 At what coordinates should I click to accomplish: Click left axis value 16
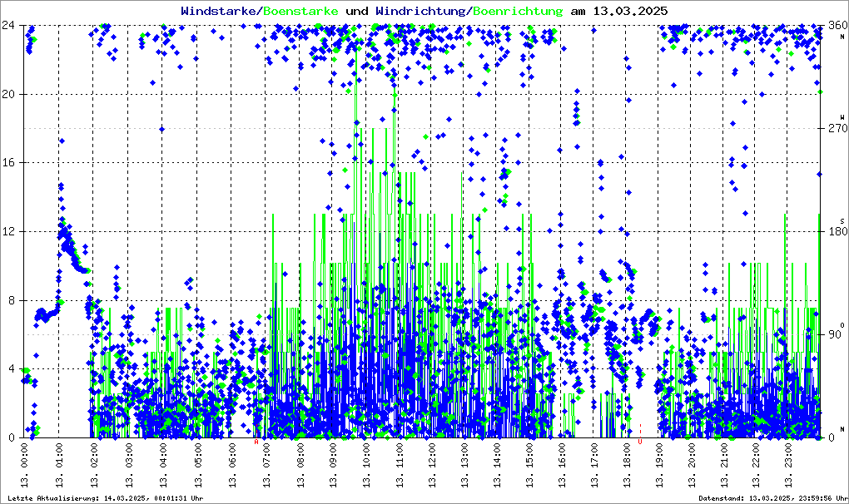(x=8, y=163)
